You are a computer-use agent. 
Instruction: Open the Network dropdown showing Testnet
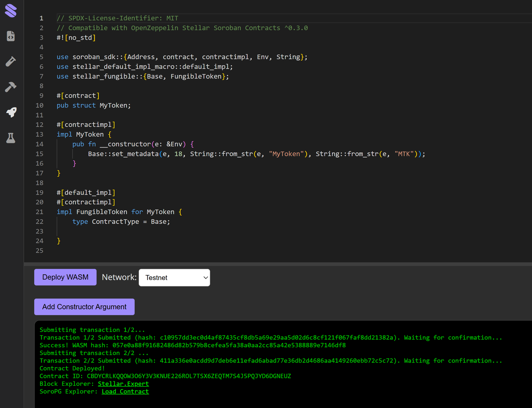174,278
